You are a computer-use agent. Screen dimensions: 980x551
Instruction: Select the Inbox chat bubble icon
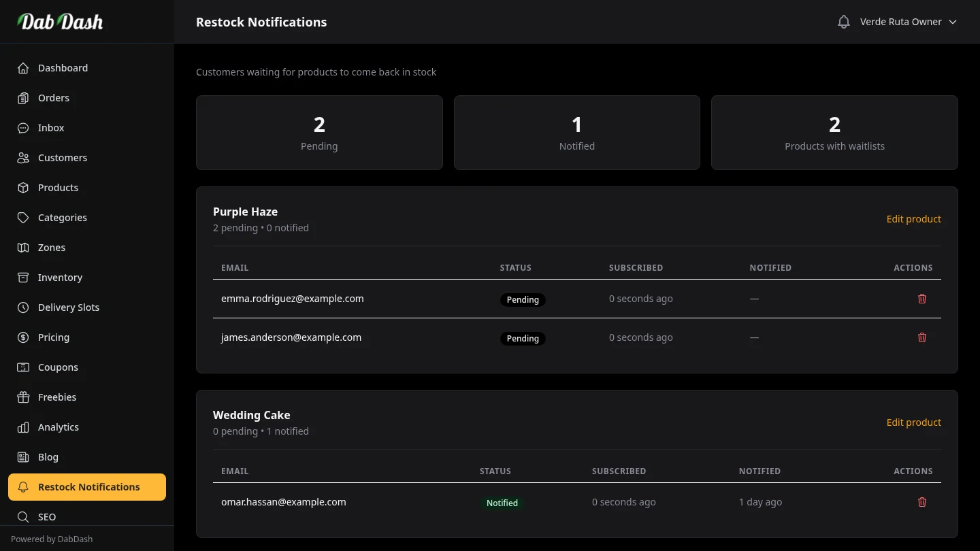click(x=22, y=128)
